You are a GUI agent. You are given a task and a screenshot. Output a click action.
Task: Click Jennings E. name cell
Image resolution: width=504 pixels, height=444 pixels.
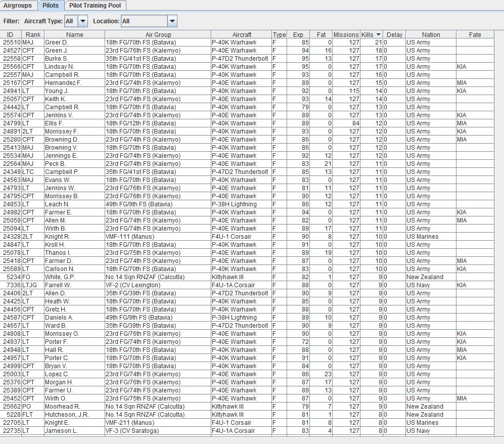(x=75, y=156)
